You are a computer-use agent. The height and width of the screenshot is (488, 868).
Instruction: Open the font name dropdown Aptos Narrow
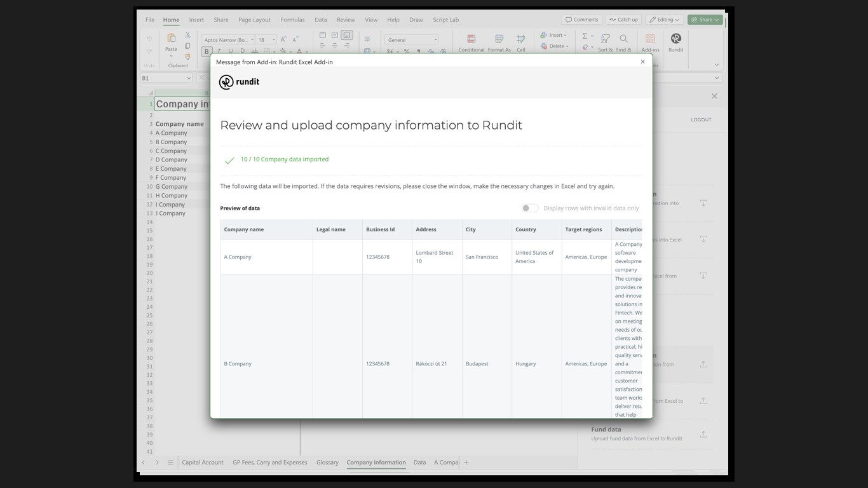pos(252,39)
